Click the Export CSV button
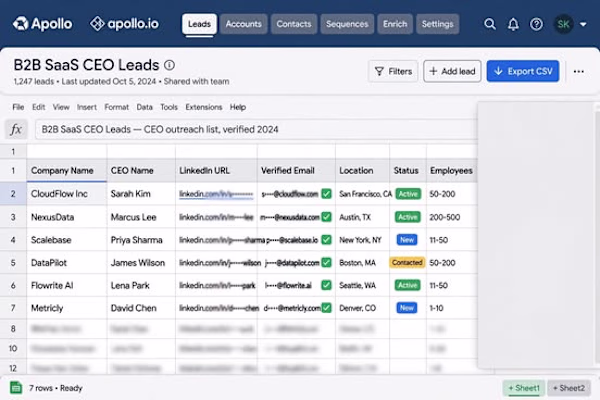Screen dimensions: 600x400 point(523,71)
